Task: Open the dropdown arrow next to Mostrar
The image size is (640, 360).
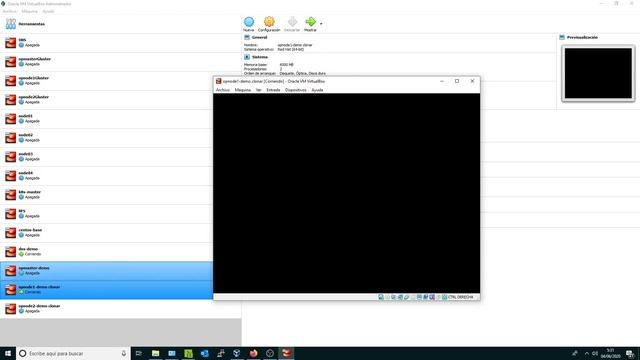Action: [x=321, y=24]
